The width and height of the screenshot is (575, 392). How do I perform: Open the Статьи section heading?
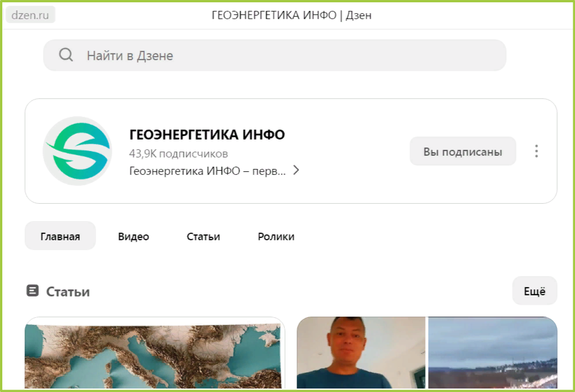click(68, 291)
